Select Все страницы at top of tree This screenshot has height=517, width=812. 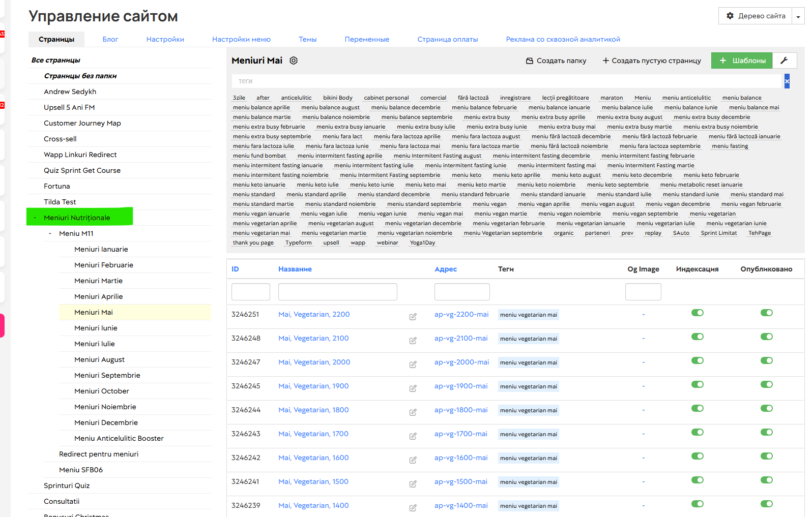[x=56, y=60]
